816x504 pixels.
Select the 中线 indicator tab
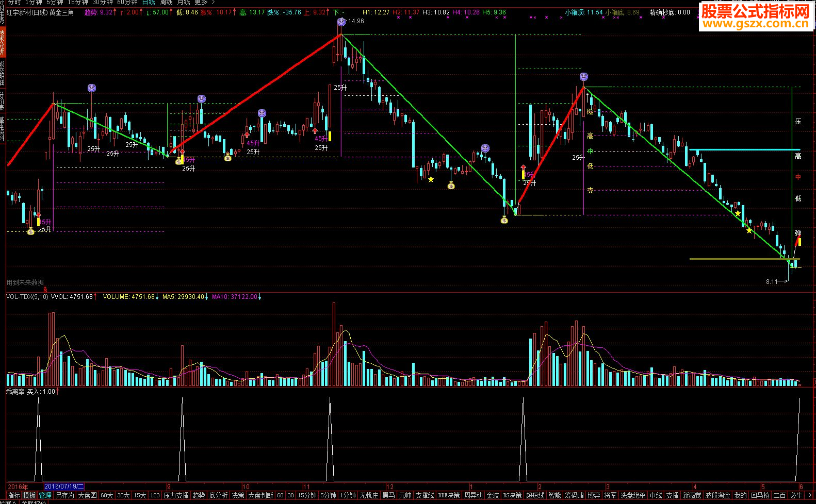click(656, 495)
